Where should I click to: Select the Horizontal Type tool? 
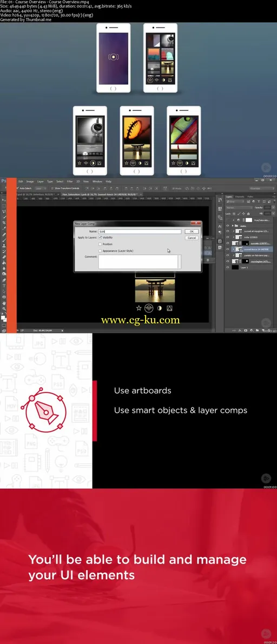click(4, 285)
